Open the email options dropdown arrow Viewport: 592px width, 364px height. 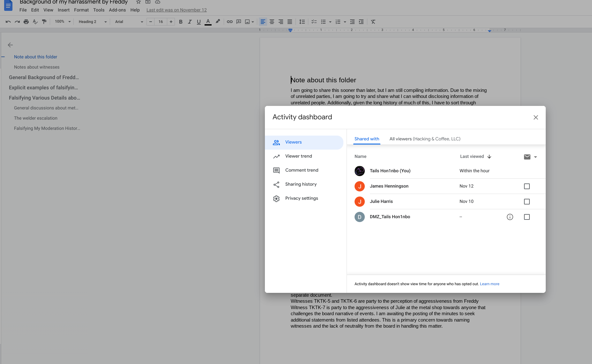(x=535, y=157)
